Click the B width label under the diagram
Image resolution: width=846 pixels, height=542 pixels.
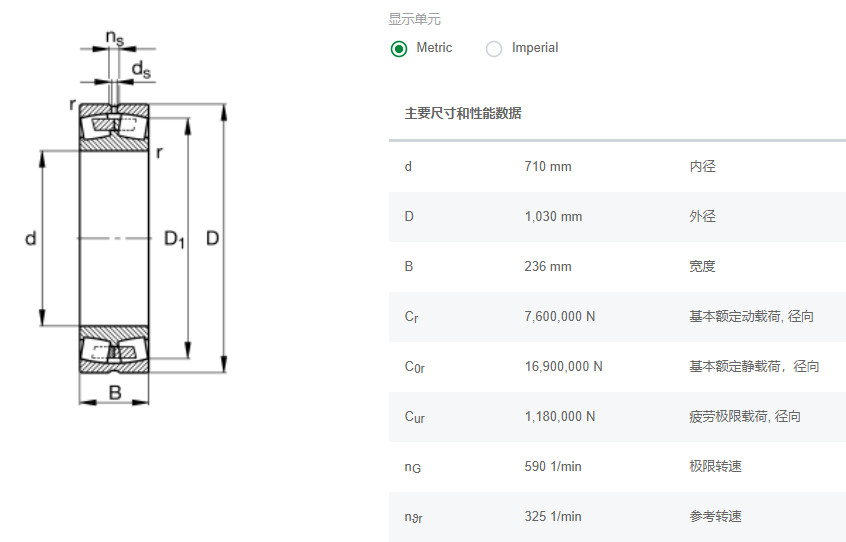coord(115,393)
